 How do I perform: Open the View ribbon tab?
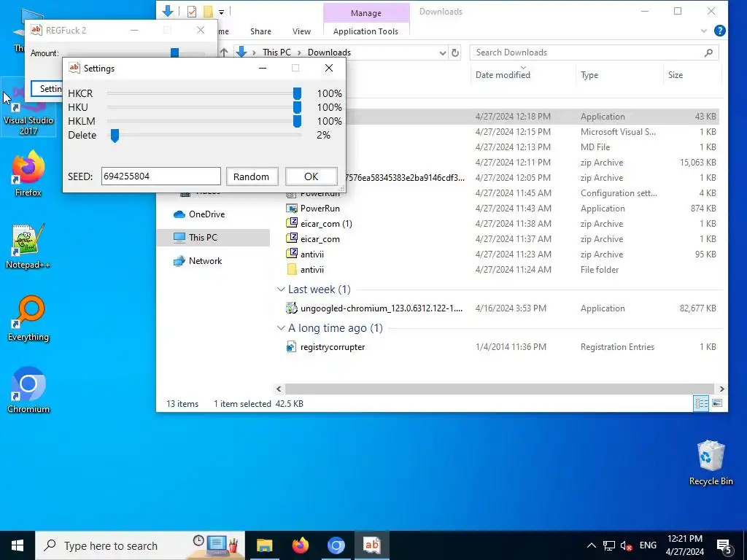(x=301, y=31)
